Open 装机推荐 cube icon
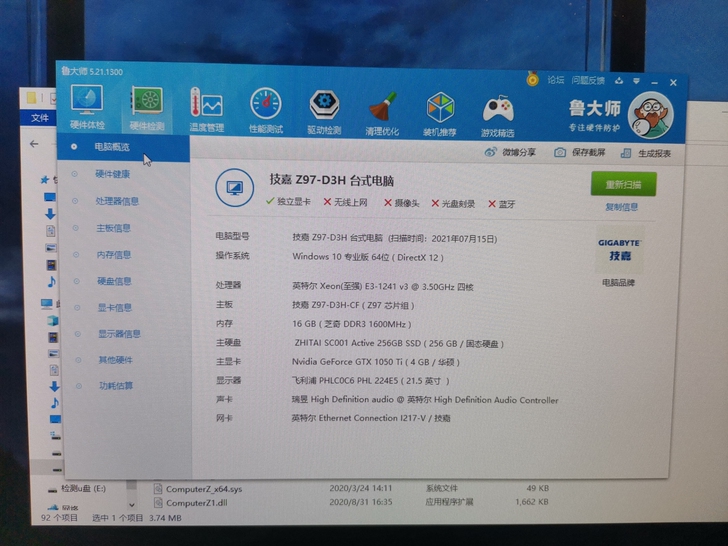Image resolution: width=728 pixels, height=546 pixels. (x=440, y=115)
